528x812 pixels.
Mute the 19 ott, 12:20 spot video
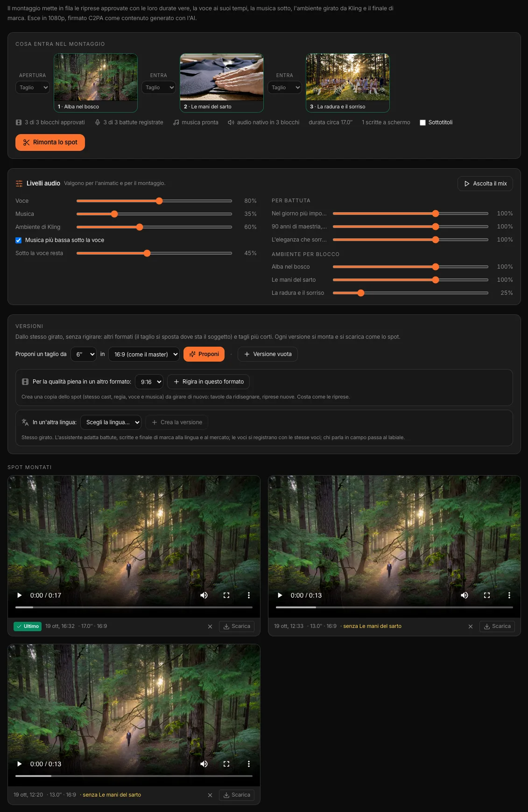[x=204, y=764]
